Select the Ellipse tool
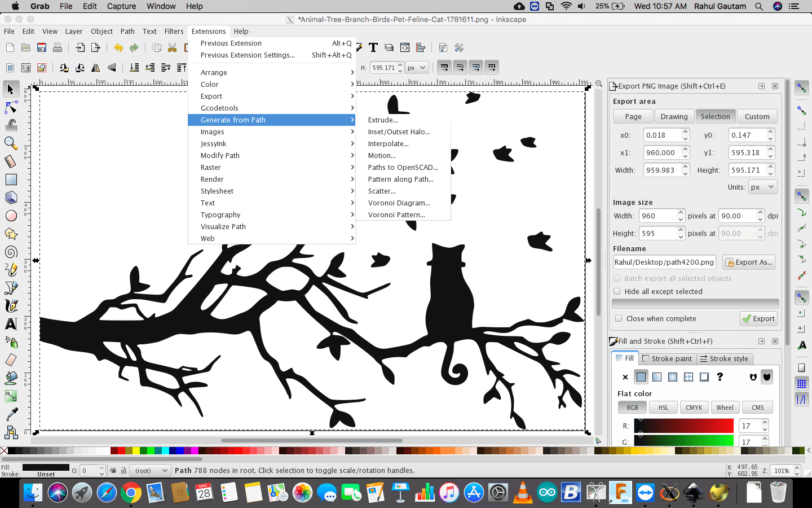812x508 pixels. [11, 216]
